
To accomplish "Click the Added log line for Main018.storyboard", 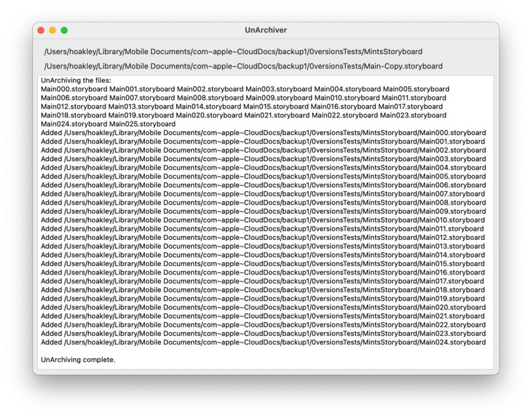I will (x=263, y=290).
